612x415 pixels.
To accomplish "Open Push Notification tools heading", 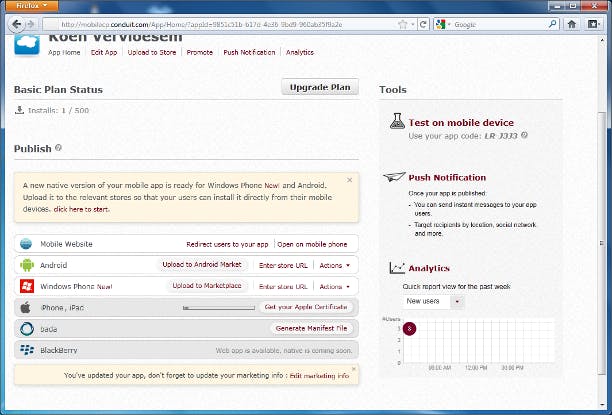I will (447, 177).
